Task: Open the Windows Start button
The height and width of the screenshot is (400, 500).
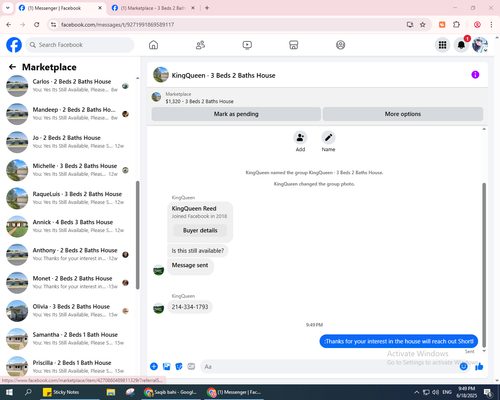Action: pyautogui.click(x=9, y=392)
